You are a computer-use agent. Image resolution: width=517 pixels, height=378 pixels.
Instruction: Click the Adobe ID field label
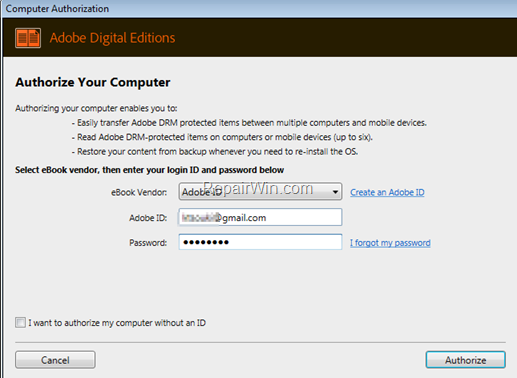(x=148, y=218)
